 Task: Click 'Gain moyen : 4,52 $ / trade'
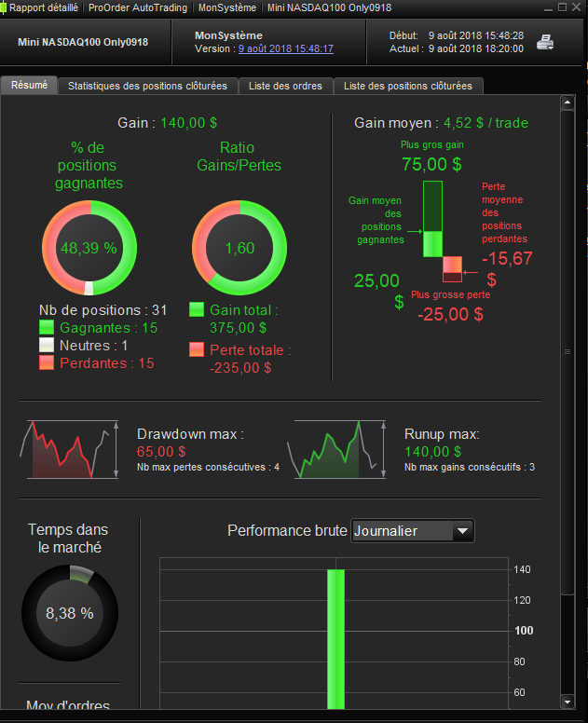coord(442,123)
